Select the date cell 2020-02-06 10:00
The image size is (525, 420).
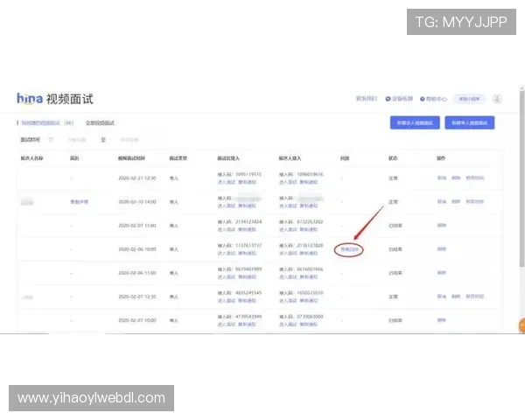[x=137, y=249]
